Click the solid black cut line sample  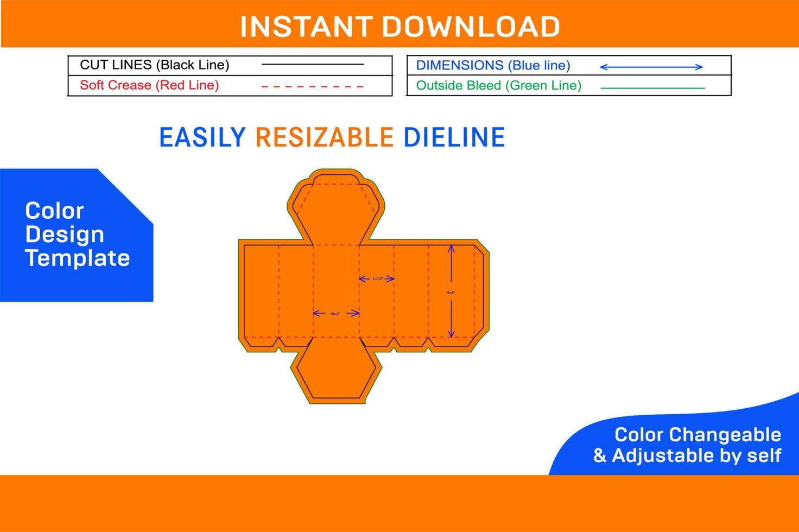313,65
